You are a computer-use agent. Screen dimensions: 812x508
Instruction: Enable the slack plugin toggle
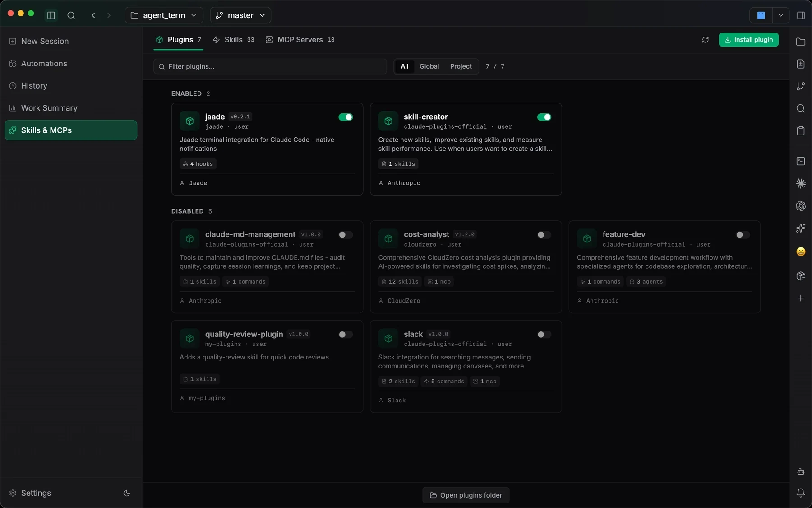pyautogui.click(x=544, y=335)
